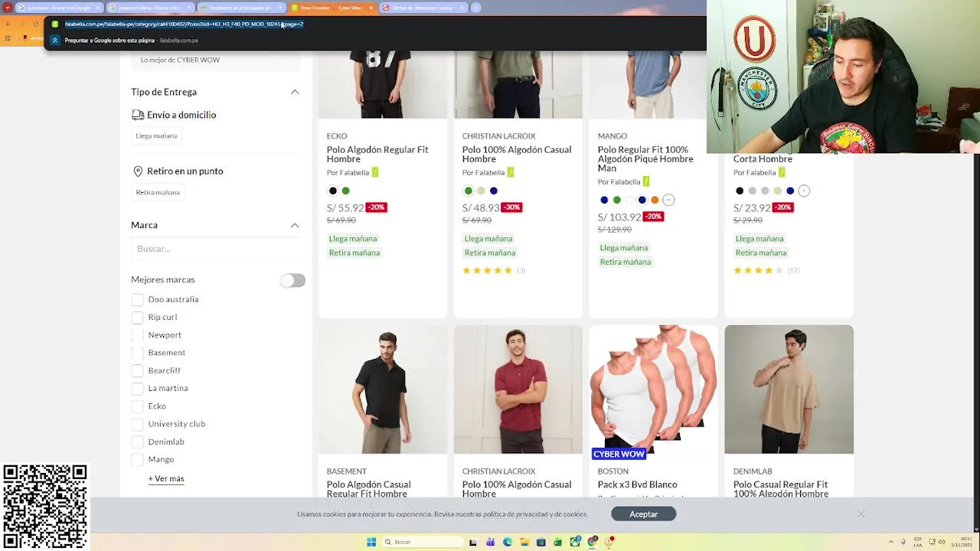Click the Envío a domicilio delivery icon
980x551 pixels.
(x=138, y=115)
